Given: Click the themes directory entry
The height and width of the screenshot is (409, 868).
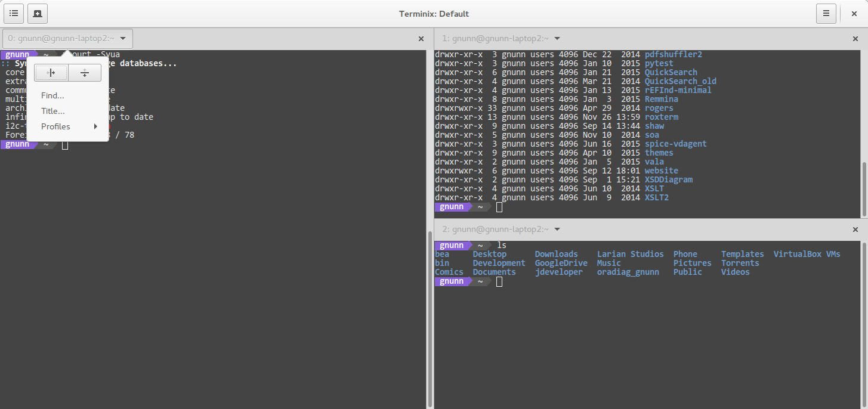Looking at the screenshot, I should click(659, 153).
